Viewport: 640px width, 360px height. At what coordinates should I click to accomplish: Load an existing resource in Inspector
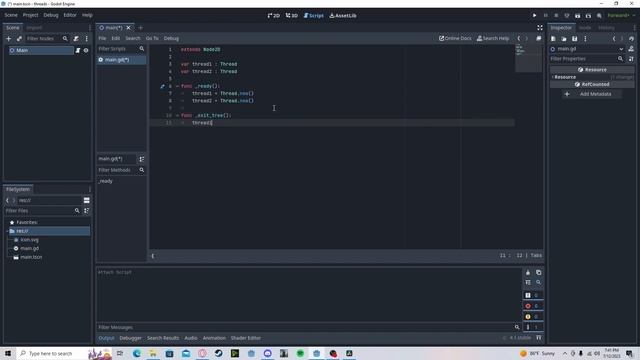coord(564,39)
